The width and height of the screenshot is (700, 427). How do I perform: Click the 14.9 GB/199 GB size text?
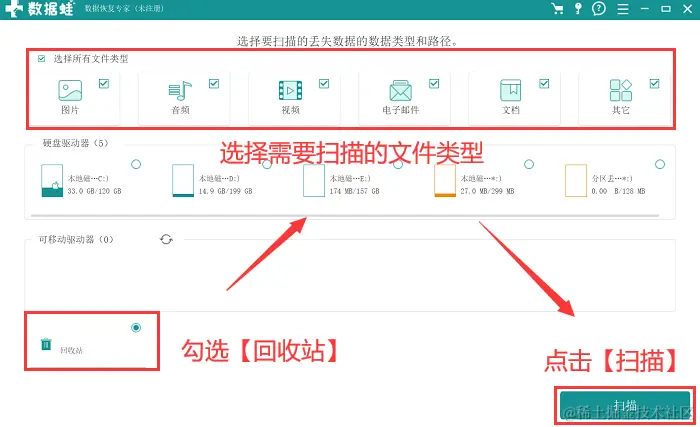coord(225,191)
